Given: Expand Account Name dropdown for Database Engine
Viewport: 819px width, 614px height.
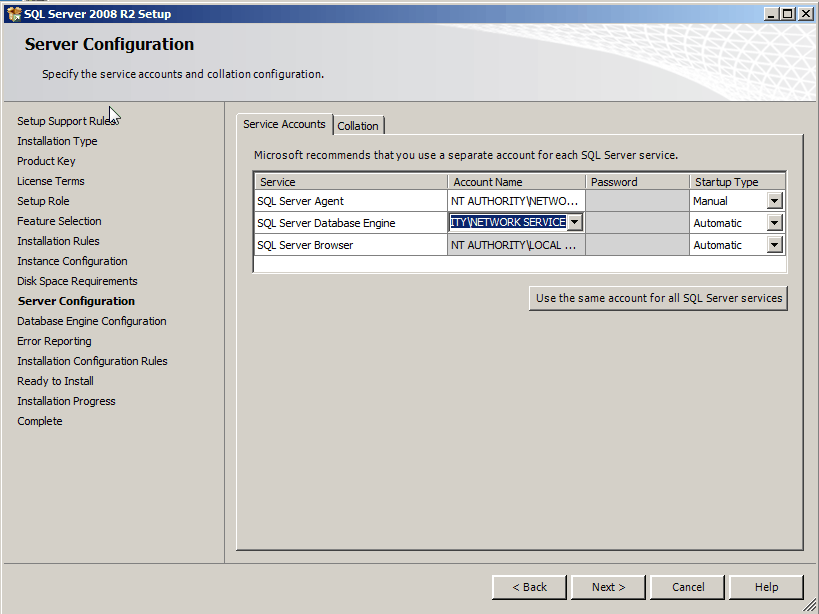Looking at the screenshot, I should pyautogui.click(x=575, y=222).
